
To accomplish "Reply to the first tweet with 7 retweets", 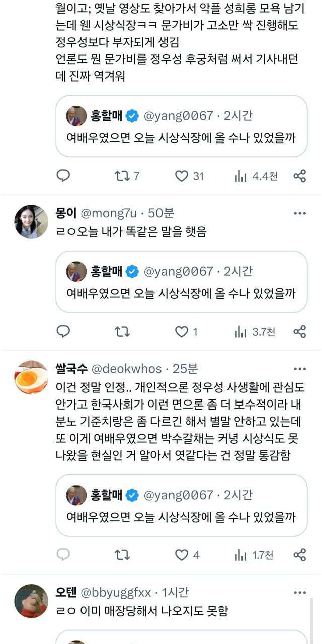I will pyautogui.click(x=63, y=176).
